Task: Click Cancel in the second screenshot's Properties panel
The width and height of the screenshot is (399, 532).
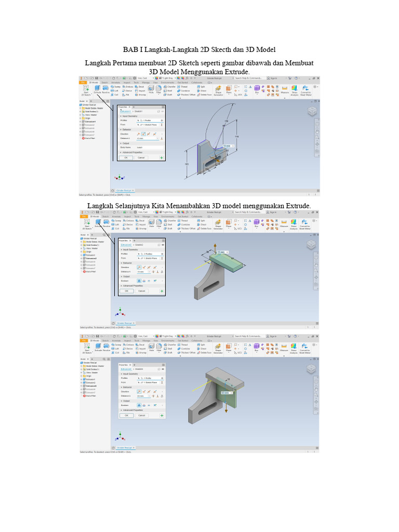Action: point(142,291)
